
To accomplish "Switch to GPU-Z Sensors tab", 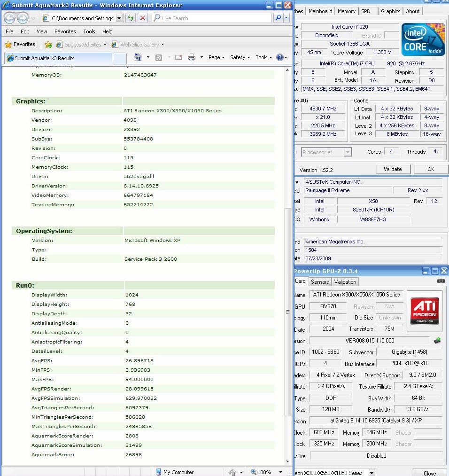I will [x=320, y=282].
